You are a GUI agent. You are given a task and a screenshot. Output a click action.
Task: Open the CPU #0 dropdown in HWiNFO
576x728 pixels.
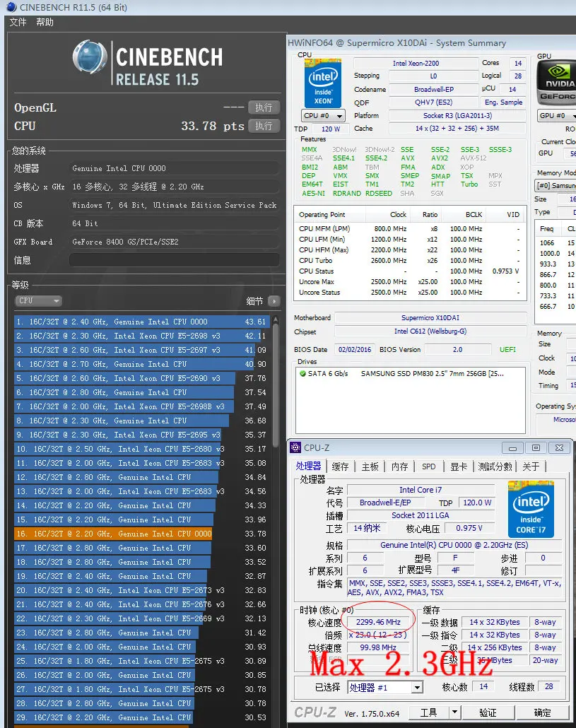323,116
